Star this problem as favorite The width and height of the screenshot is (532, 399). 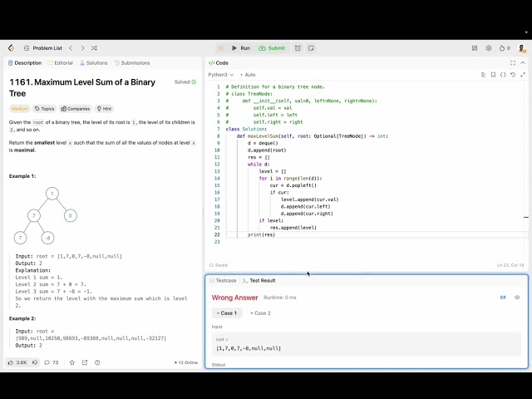click(72, 362)
